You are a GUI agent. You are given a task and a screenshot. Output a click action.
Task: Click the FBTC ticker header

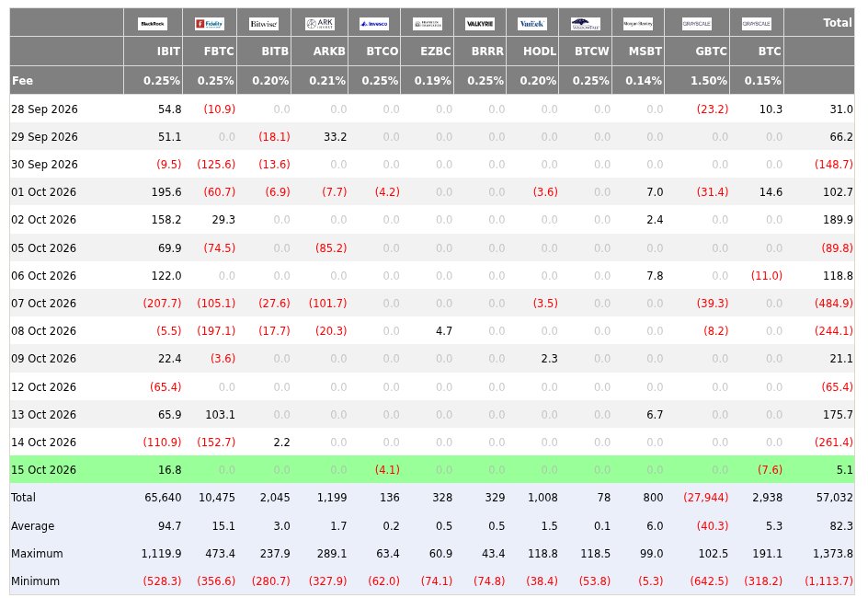point(219,52)
